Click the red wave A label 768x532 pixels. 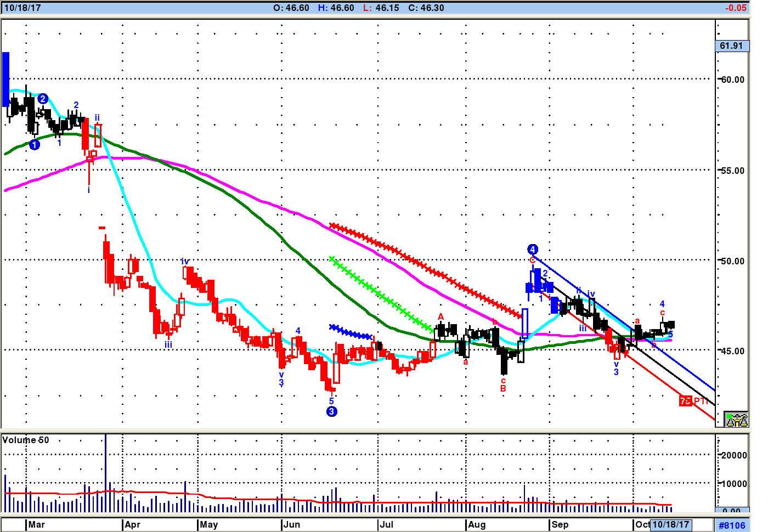441,317
